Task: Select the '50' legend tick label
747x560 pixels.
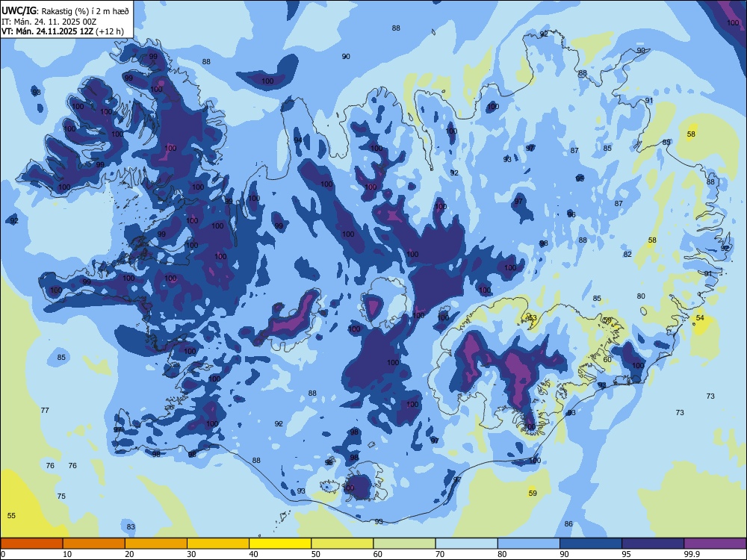Action: (315, 554)
